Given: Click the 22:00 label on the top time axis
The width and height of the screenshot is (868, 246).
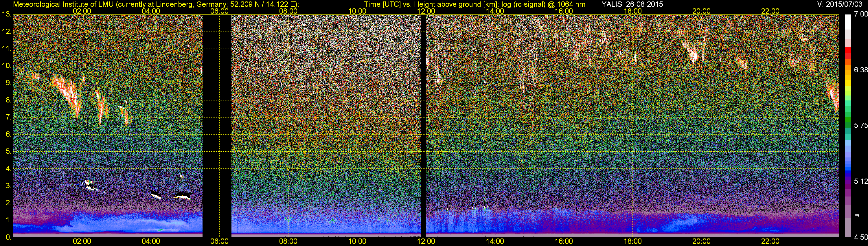Looking at the screenshot, I should (x=770, y=11).
